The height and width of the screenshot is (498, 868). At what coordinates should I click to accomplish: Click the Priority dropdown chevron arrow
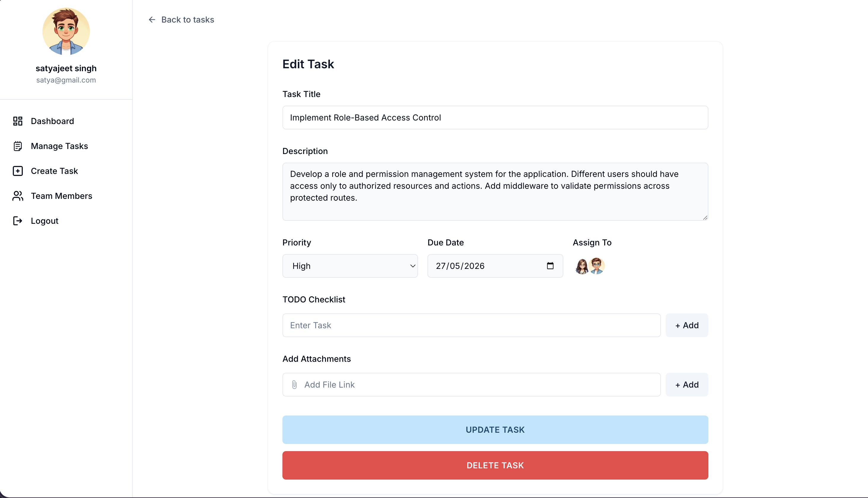tap(413, 266)
